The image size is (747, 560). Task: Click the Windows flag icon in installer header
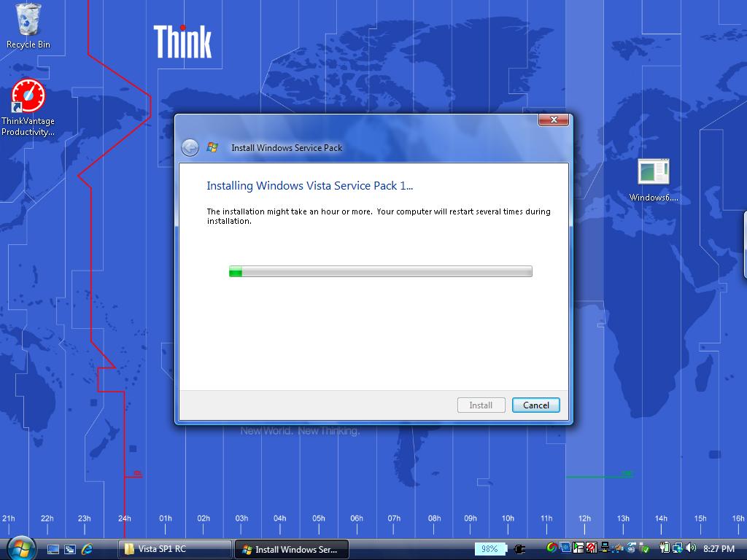pyautogui.click(x=212, y=147)
